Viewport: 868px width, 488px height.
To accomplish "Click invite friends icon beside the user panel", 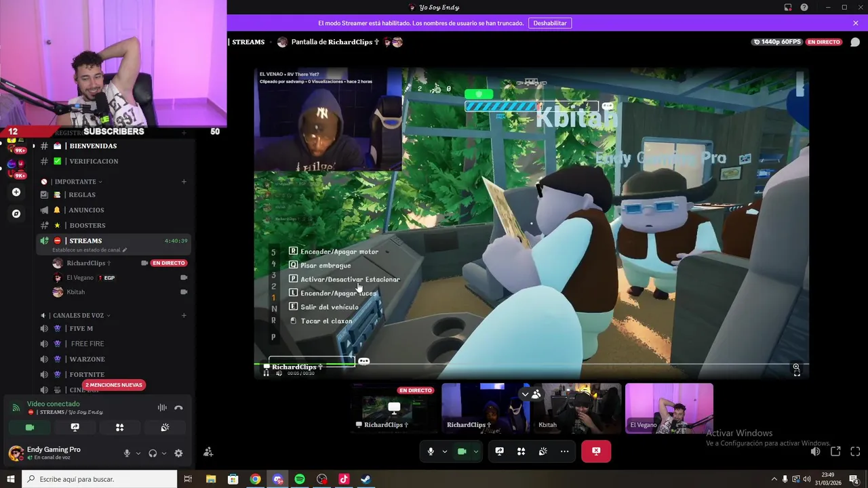I will [208, 452].
